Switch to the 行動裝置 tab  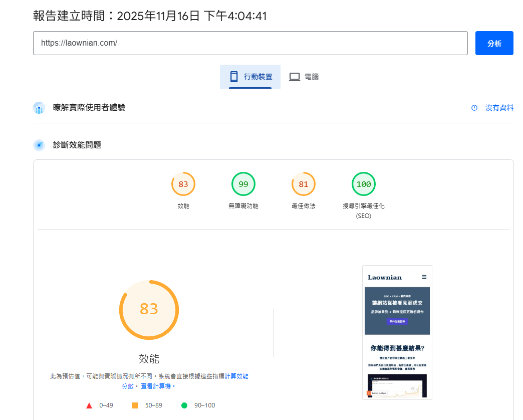250,76
